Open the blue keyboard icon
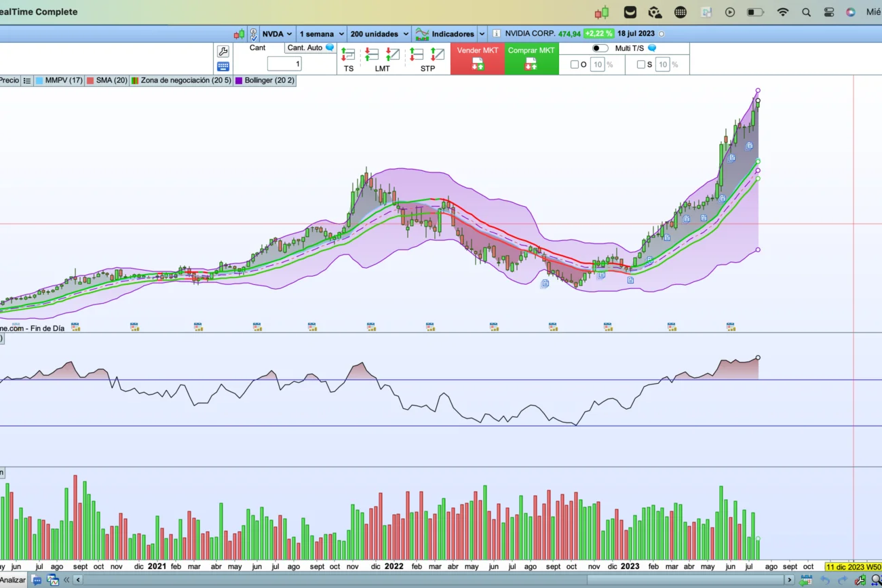Viewport: 882px width, 588px height. (223, 66)
